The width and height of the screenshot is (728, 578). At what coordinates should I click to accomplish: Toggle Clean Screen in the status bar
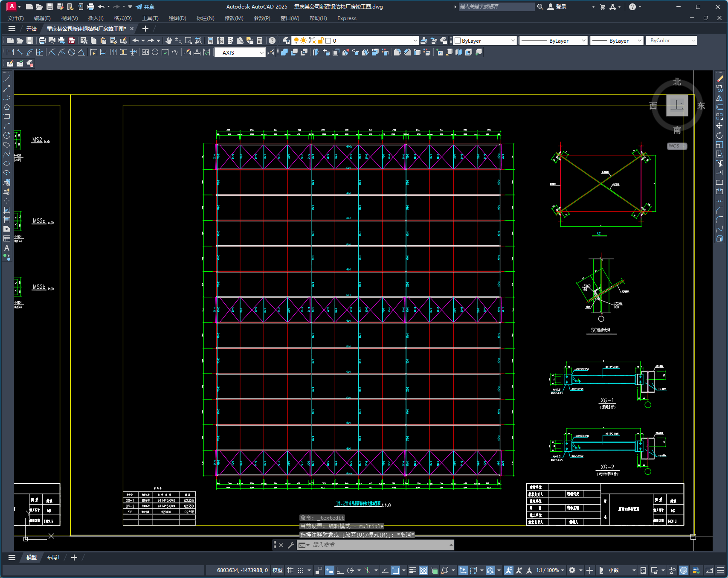point(709,570)
